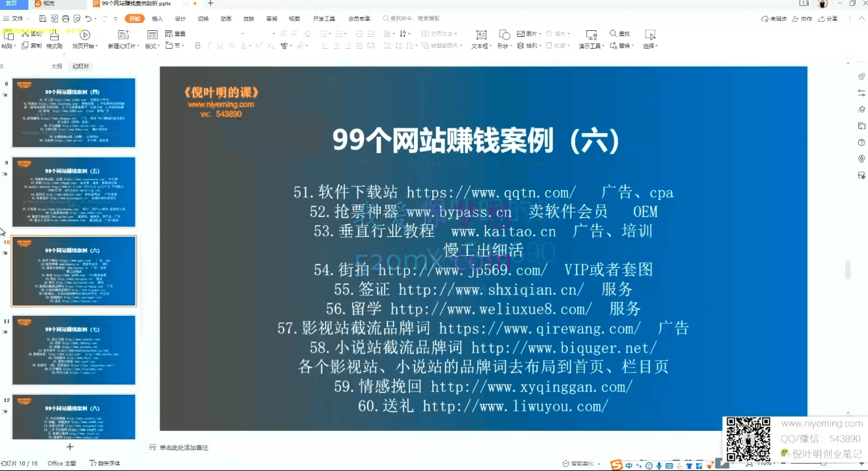Screen dimensions: 868x471
Task: Select slide 9 thumbnail (案例五)
Action: (74, 191)
